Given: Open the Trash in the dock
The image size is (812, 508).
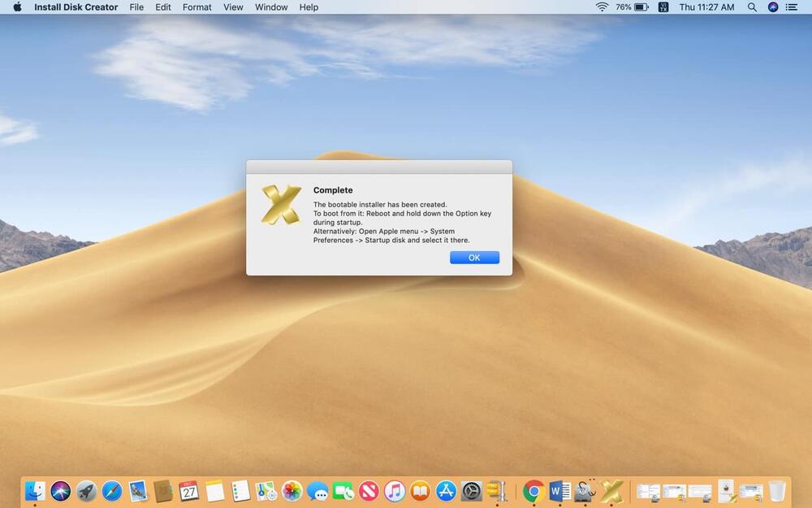Looking at the screenshot, I should [x=777, y=491].
